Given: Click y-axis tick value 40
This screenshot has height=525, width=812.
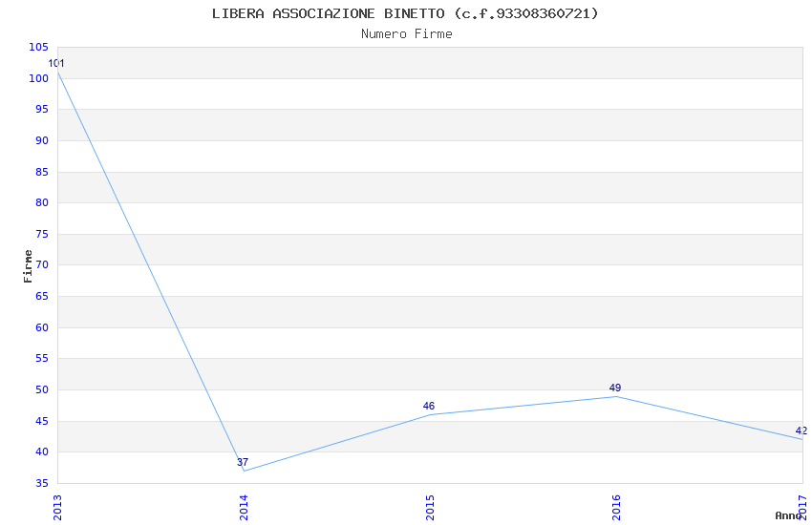Looking at the screenshot, I should click(x=42, y=452).
